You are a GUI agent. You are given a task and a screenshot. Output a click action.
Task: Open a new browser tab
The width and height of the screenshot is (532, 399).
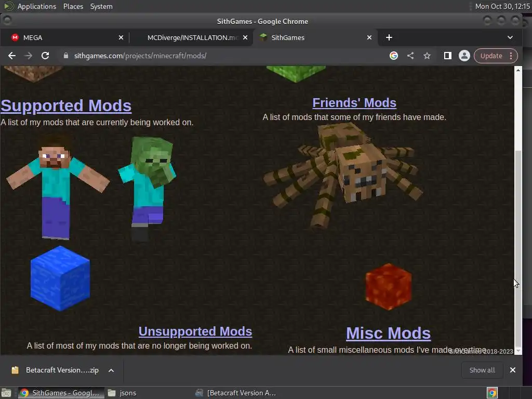pos(389,37)
